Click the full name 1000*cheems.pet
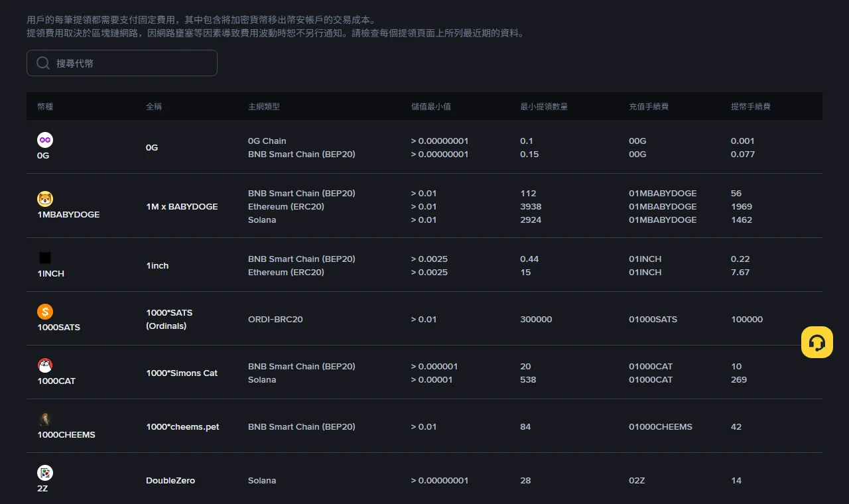The image size is (849, 504). [183, 426]
